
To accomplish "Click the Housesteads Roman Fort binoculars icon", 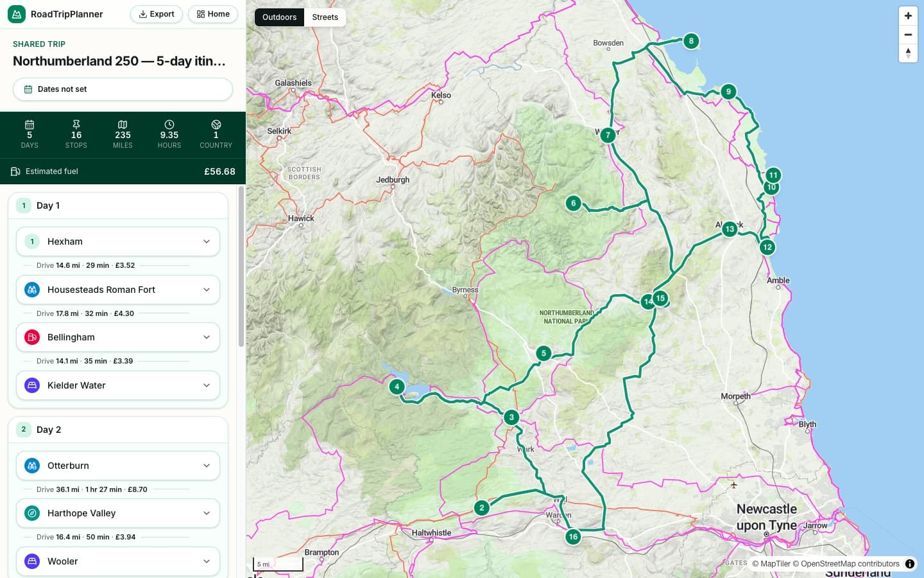I will (32, 290).
